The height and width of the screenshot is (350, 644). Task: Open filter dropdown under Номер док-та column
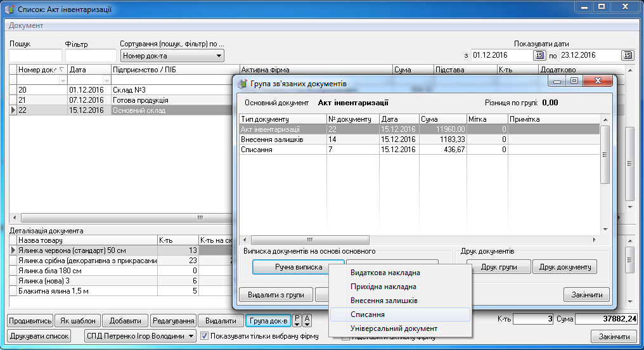pos(62,81)
